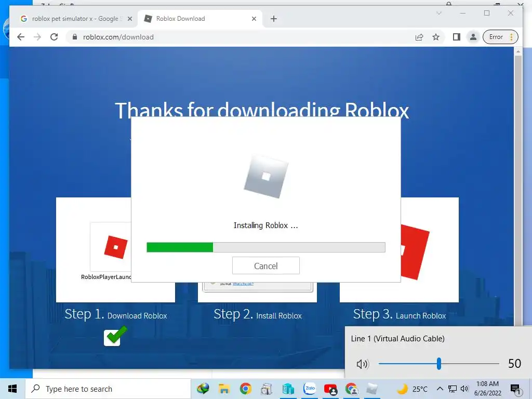Open the browser side panel
The height and width of the screenshot is (399, 532).
(456, 37)
